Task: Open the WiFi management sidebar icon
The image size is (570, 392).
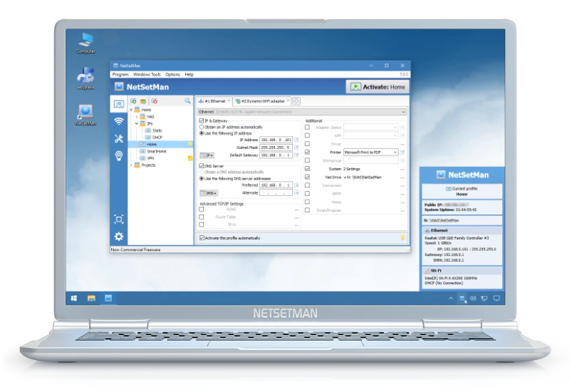Action: click(x=118, y=121)
